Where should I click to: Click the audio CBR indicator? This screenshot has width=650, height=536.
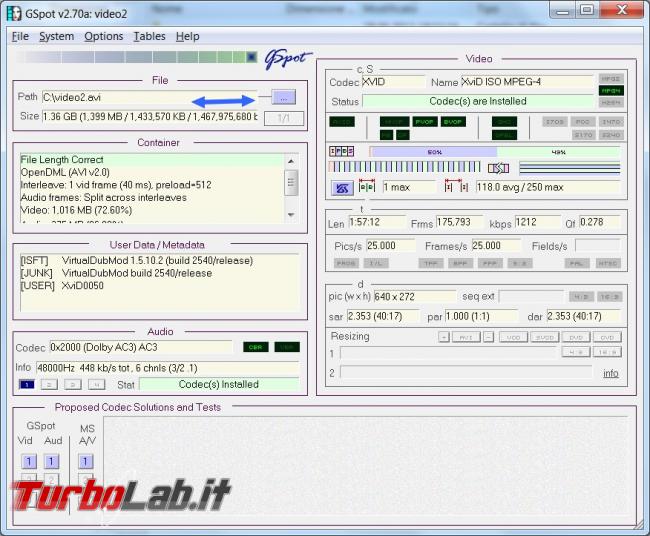pyautogui.click(x=256, y=347)
